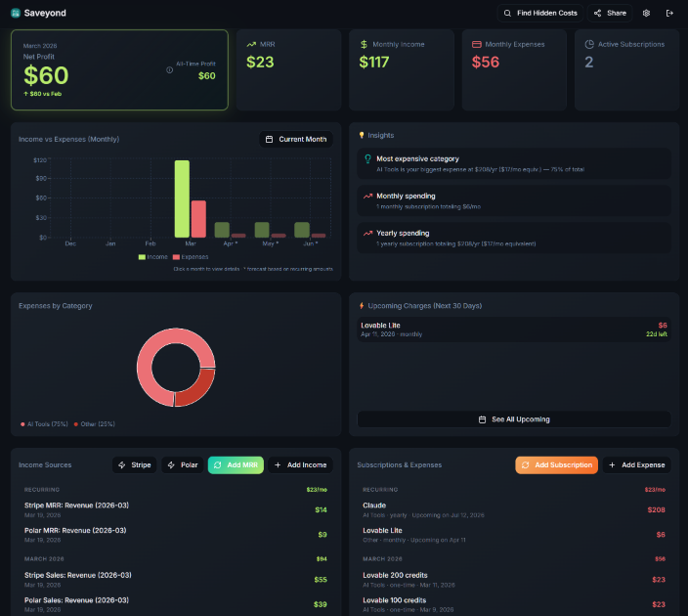Screen dimensions: 688x616
Task: Click the Saveyond logo icon
Action: pos(16,13)
